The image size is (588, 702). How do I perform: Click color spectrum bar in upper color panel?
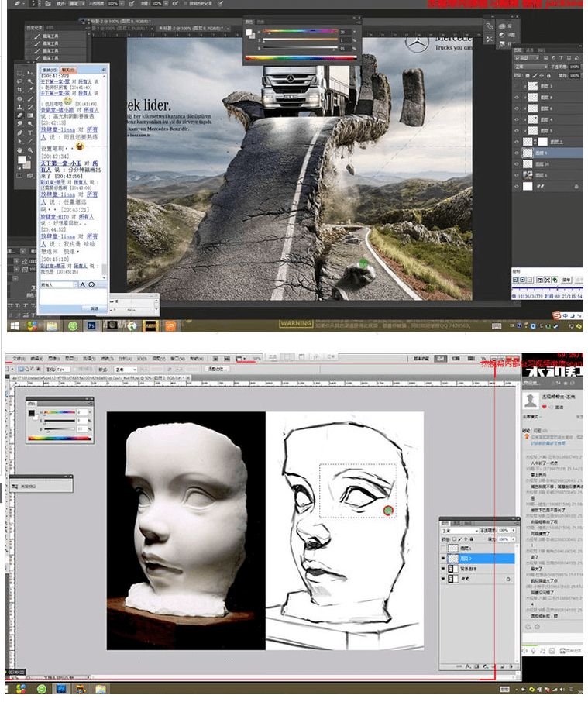301,58
